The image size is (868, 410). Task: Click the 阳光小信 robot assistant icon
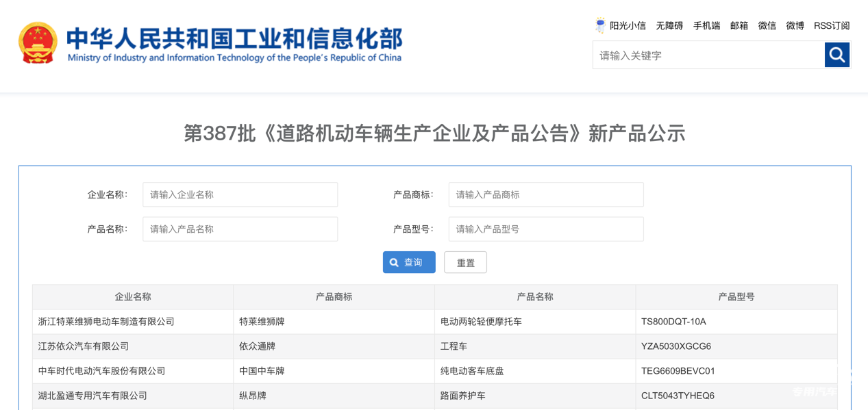click(x=600, y=25)
